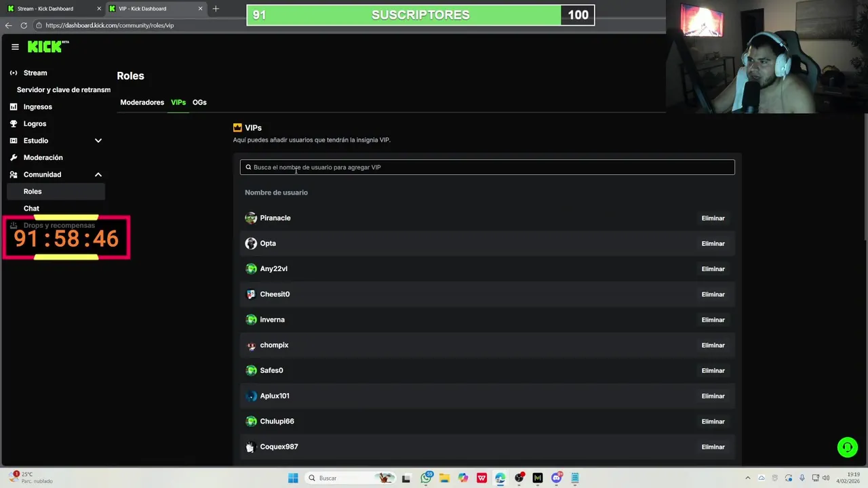Collapse the Comunidad submenu chevron
The height and width of the screenshot is (488, 868).
tap(98, 174)
